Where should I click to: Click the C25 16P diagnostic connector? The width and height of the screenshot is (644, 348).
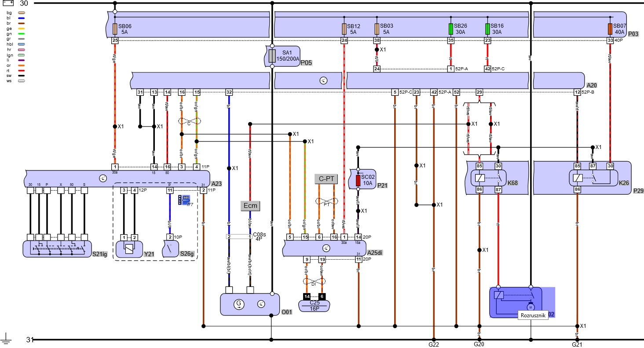coord(315,305)
